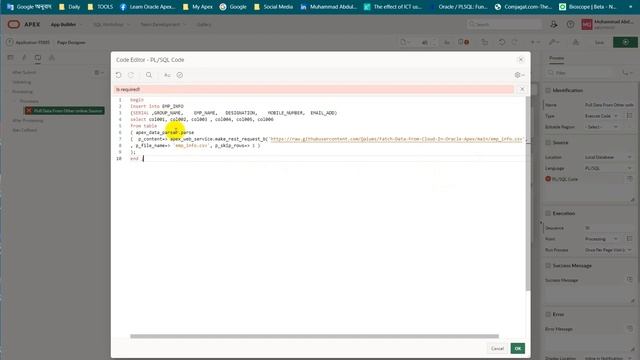
Task: Close the Code Editor dialog
Action: 521,60
